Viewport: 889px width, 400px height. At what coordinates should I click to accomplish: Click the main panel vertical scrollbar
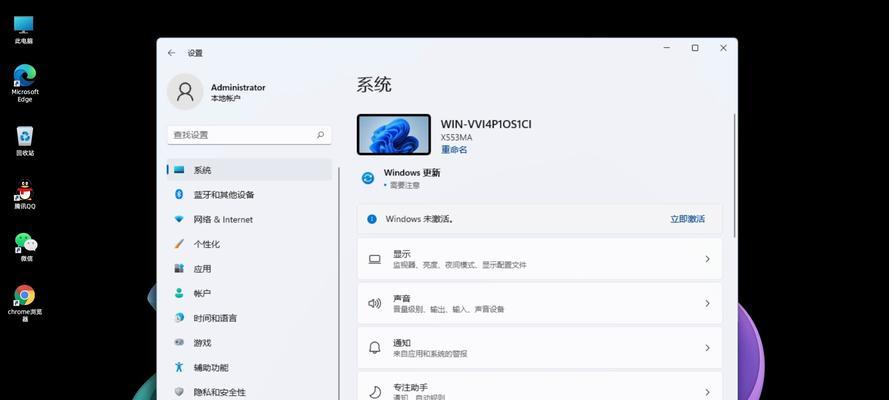click(x=735, y=175)
